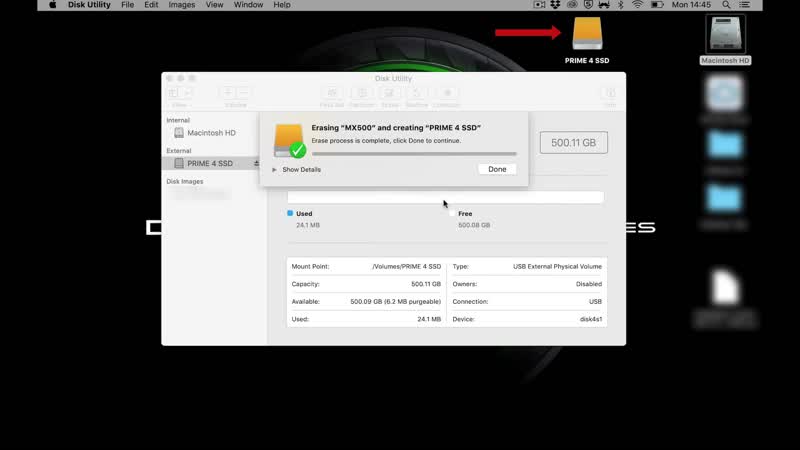
Task: Open Notification Center list icon
Action: pos(744,5)
